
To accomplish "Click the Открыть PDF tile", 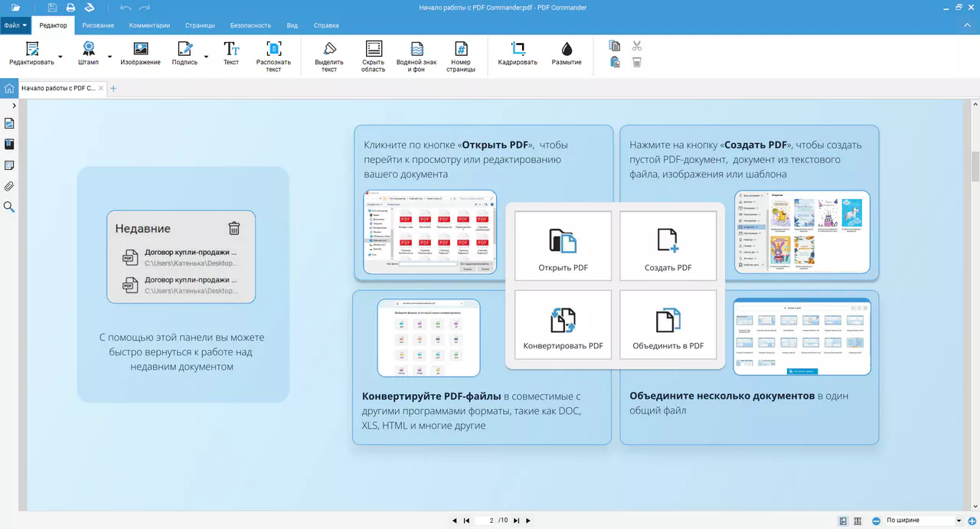I will point(562,243).
